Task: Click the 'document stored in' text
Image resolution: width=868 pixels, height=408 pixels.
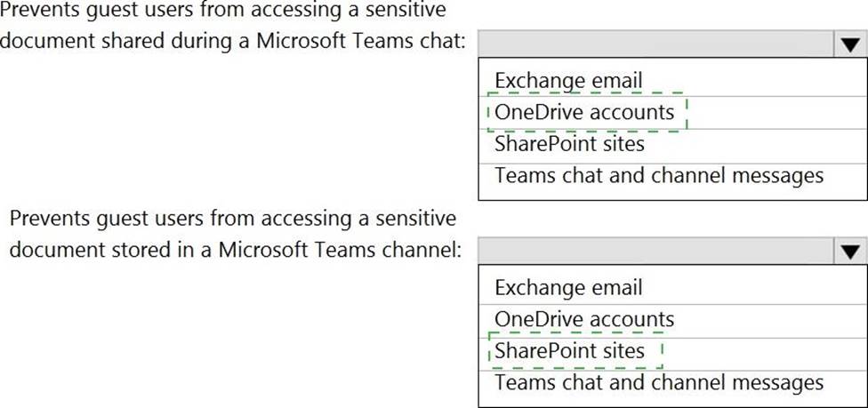Action: [89, 250]
